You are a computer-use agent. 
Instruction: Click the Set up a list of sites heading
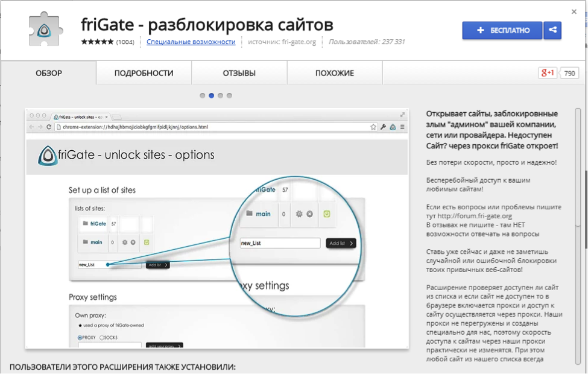(x=102, y=190)
